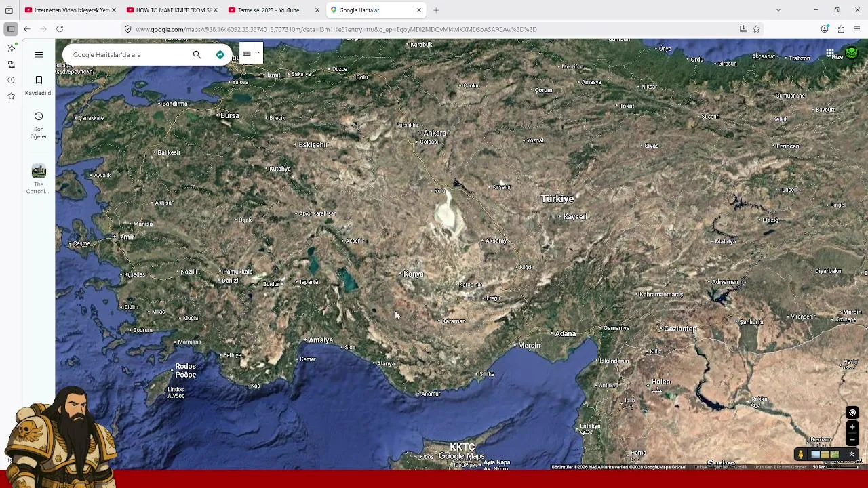868x488 pixels.
Task: Click the Eskişehir city label
Action: coord(313,144)
